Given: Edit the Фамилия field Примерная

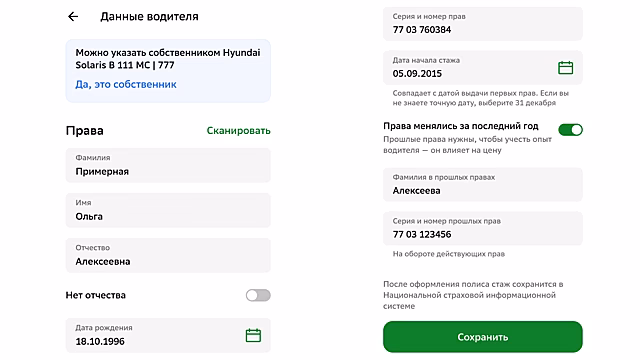Looking at the screenshot, I should [168, 165].
